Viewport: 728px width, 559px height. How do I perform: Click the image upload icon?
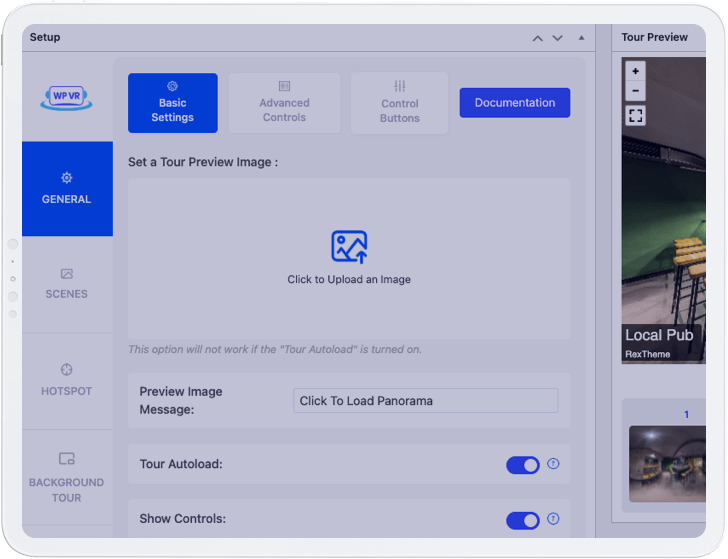tap(349, 247)
